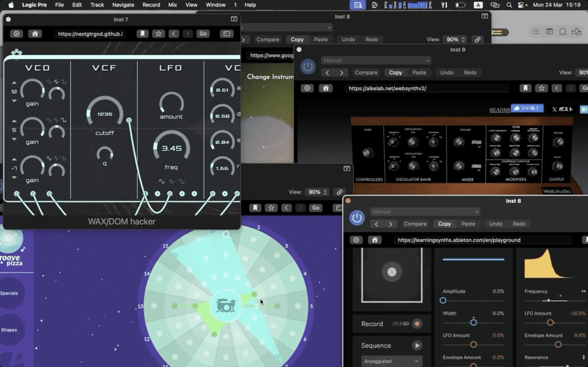Viewport: 588px width, 367px height.
Task: Click the bookmark icon next to the websynthv2 URL
Action: click(526, 88)
